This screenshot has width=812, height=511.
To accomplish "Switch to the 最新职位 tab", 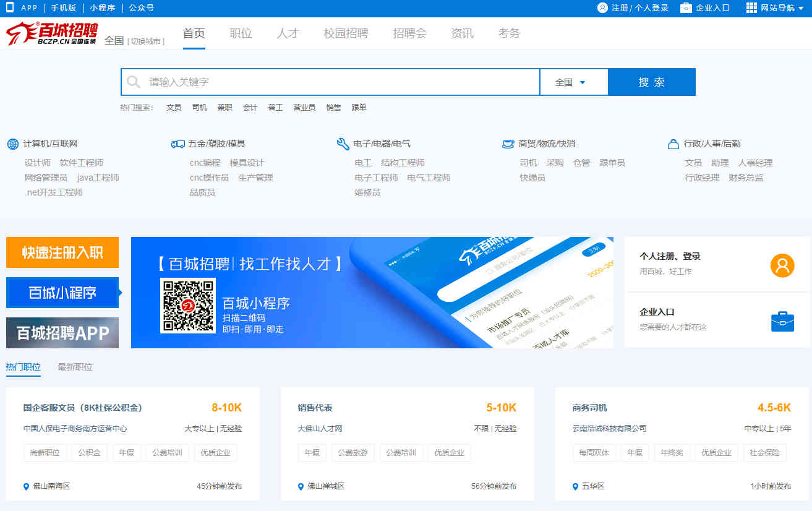I will point(76,367).
